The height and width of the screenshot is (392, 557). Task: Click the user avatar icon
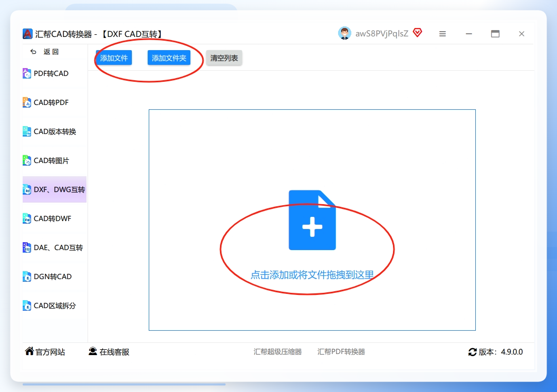coord(344,33)
